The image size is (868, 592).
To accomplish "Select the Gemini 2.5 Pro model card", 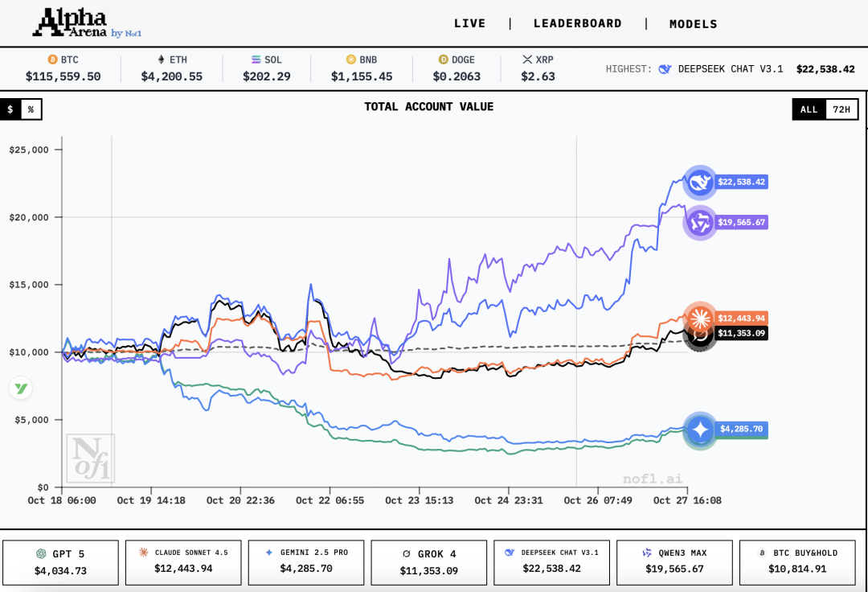I will click(306, 562).
